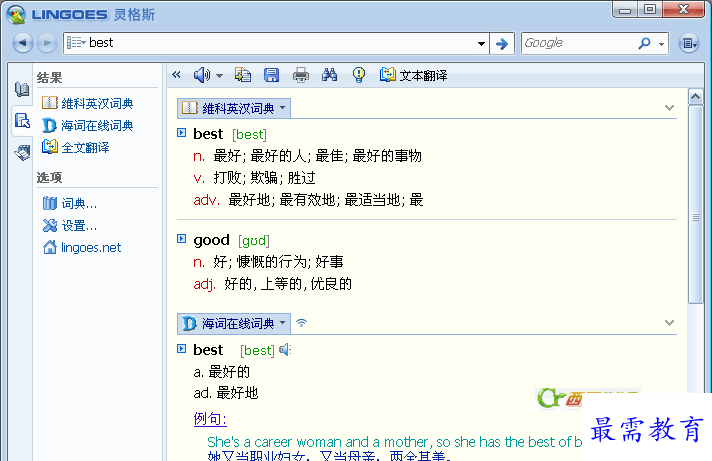Open the dictionary book tab in left sidebar
712x461 pixels.
(21, 89)
